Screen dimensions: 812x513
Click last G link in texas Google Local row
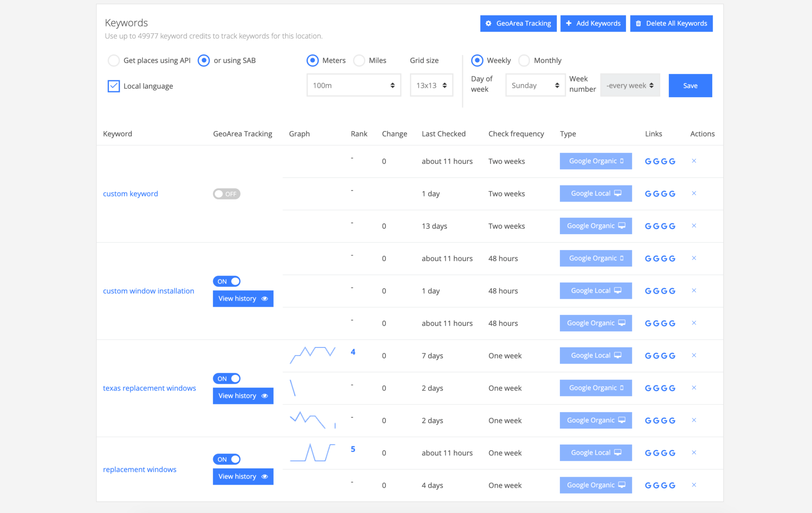(672, 356)
